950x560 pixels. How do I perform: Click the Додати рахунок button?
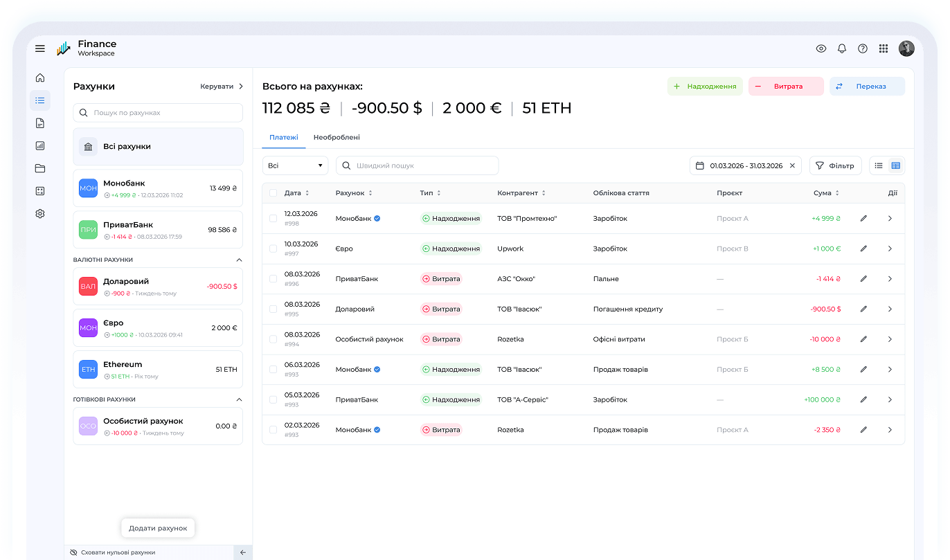(x=158, y=528)
